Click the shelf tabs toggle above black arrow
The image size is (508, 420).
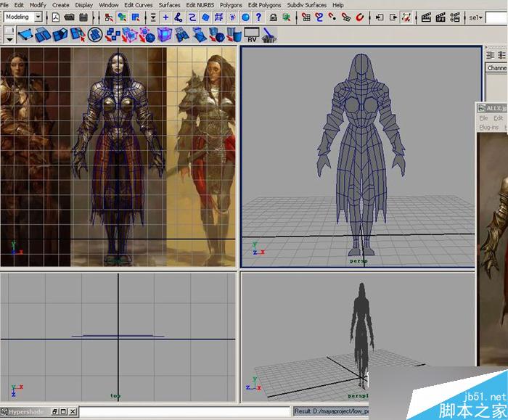click(9, 30)
